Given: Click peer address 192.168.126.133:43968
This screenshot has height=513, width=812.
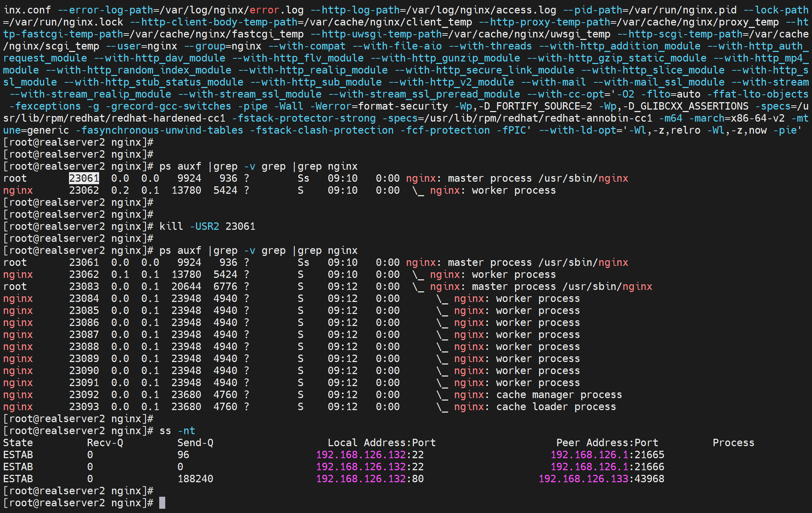Looking at the screenshot, I should point(601,479).
